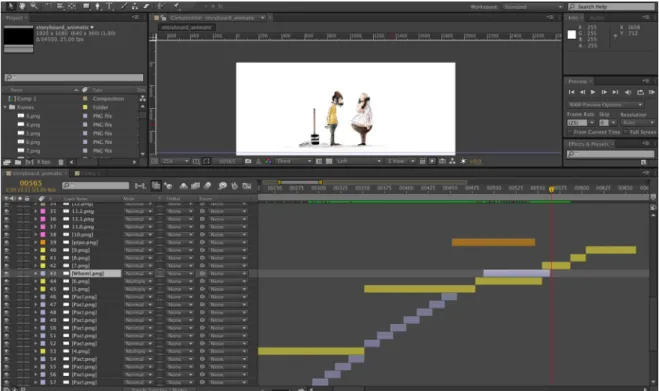This screenshot has height=391, width=659.
Task: Open Brainstorm icon in timeline
Action: click(x=222, y=185)
